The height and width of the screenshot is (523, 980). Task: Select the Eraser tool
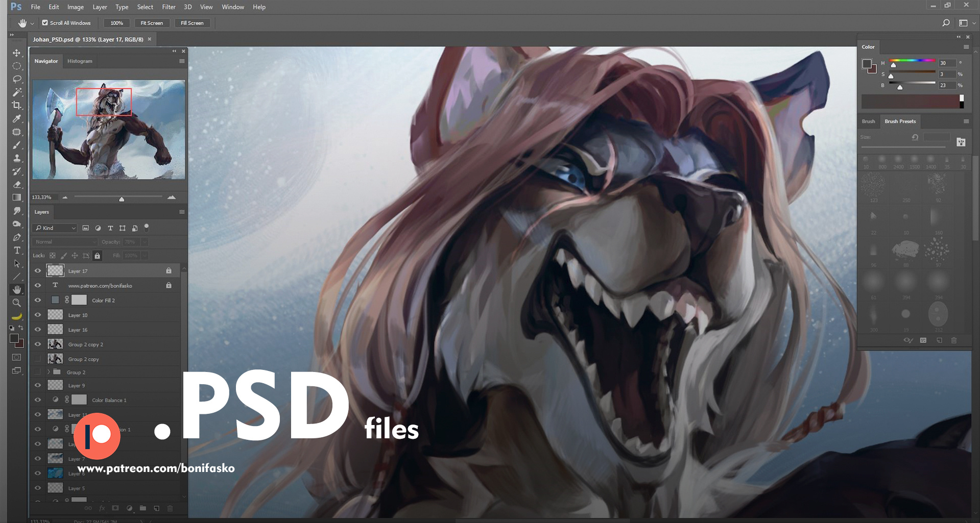pos(17,185)
